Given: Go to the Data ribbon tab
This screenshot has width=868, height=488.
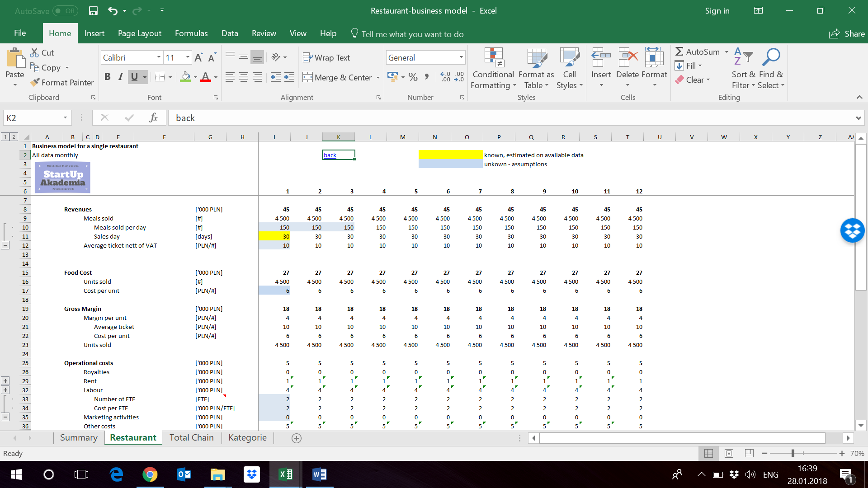Looking at the screenshot, I should [x=230, y=33].
